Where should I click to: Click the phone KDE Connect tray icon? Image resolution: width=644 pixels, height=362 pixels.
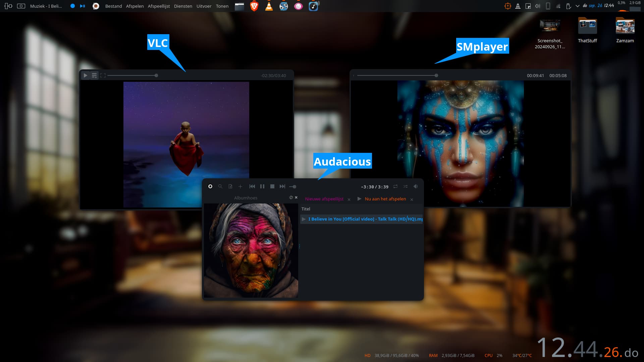click(548, 6)
